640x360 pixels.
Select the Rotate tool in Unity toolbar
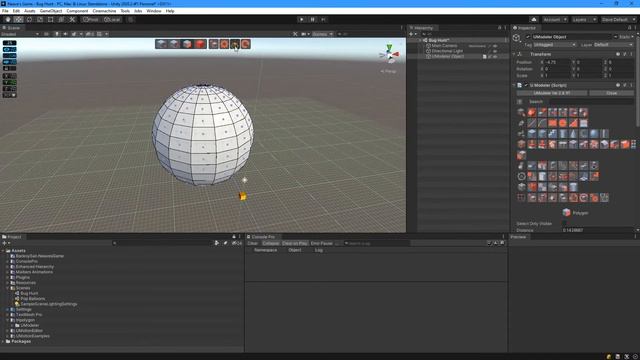(29, 20)
